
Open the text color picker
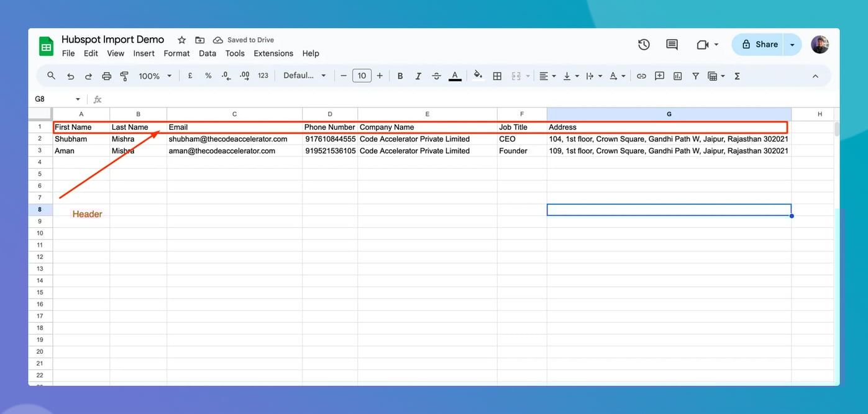click(455, 75)
